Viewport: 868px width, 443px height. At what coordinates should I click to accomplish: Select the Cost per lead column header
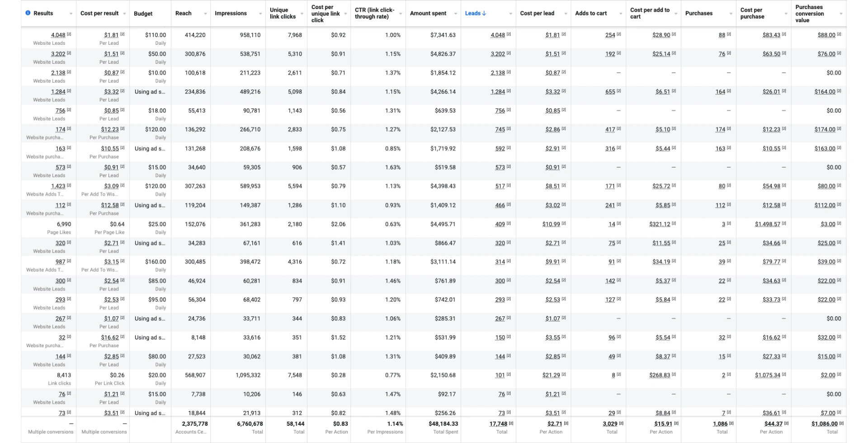537,14
